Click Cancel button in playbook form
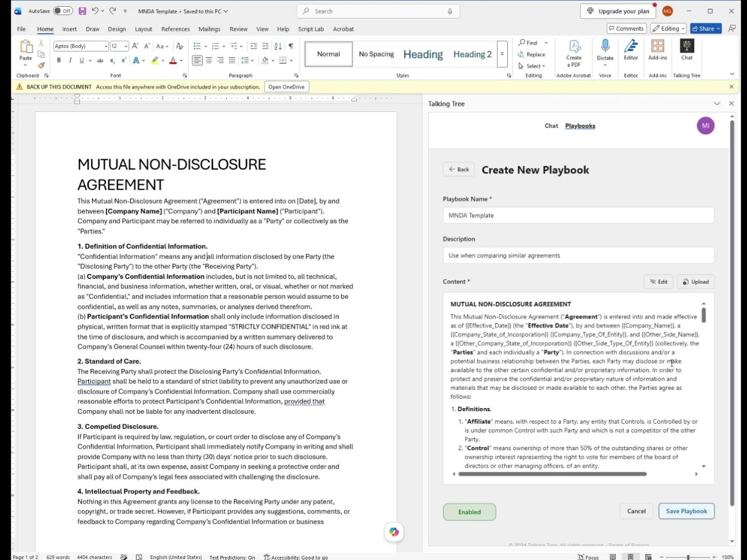This screenshot has height=560, width=747. [636, 511]
